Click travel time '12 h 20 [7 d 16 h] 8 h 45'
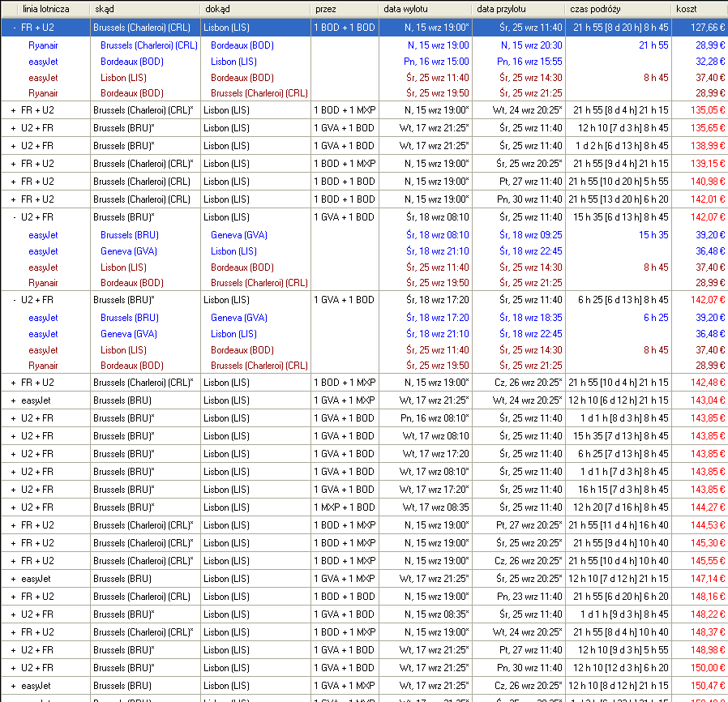 621,507
